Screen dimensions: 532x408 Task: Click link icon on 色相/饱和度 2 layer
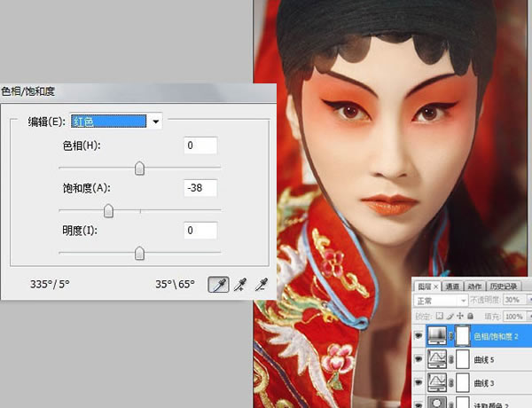pyautogui.click(x=451, y=336)
